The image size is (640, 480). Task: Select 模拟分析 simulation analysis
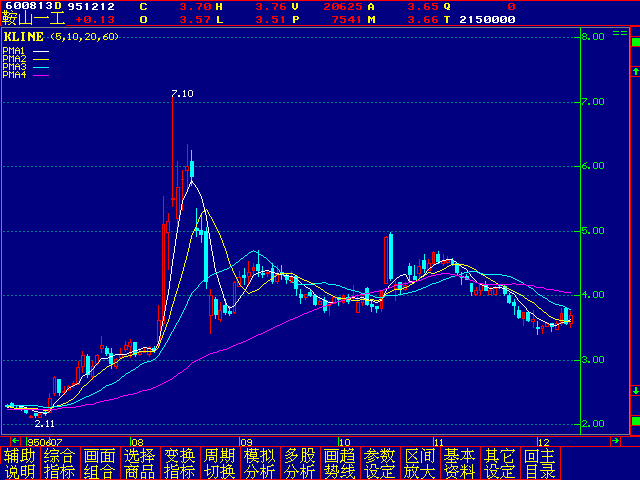coord(259,463)
